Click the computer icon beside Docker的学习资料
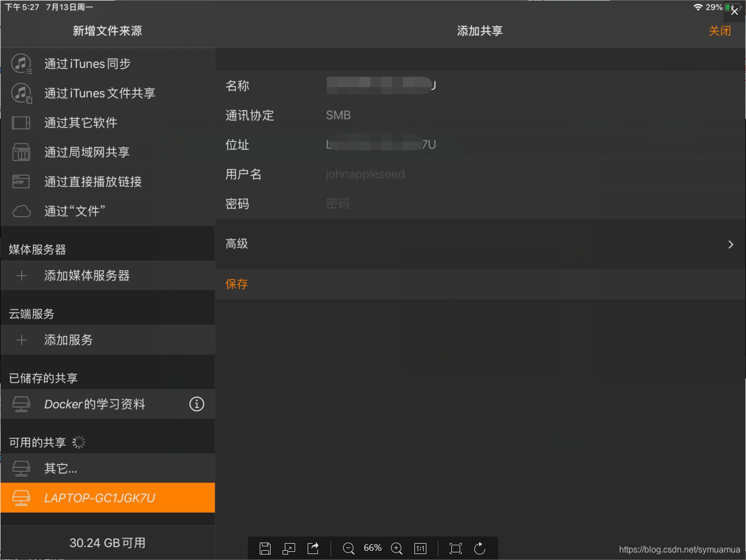Image resolution: width=746 pixels, height=560 pixels. [21, 404]
